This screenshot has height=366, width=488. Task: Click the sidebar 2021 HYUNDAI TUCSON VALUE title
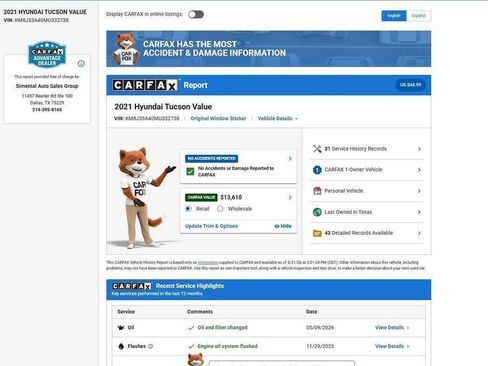tap(45, 12)
